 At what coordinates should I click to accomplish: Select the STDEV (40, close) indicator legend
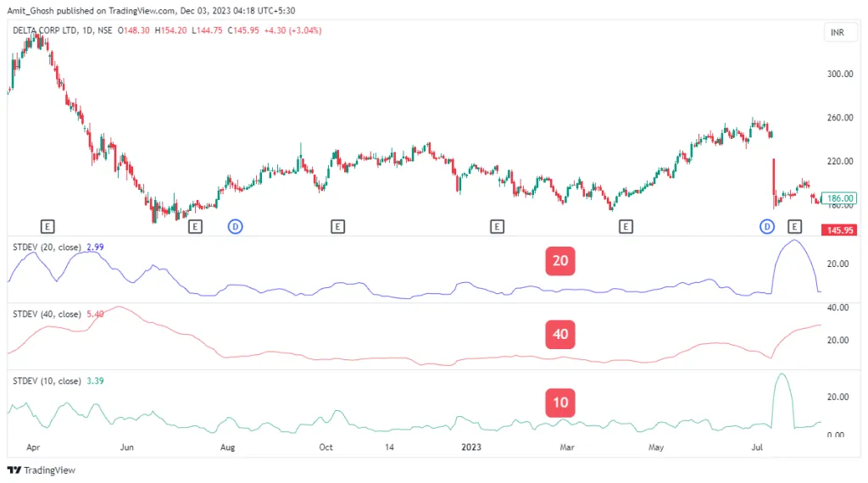click(47, 314)
